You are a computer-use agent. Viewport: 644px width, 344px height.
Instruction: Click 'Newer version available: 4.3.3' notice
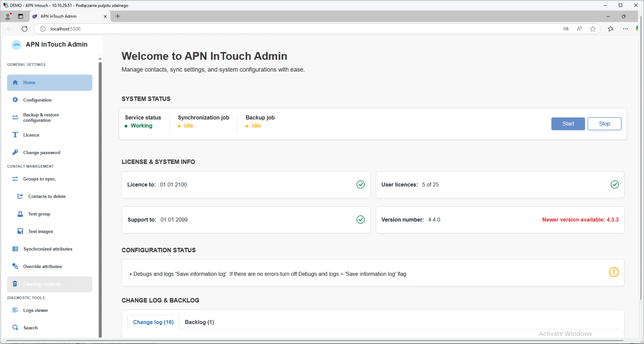581,220
